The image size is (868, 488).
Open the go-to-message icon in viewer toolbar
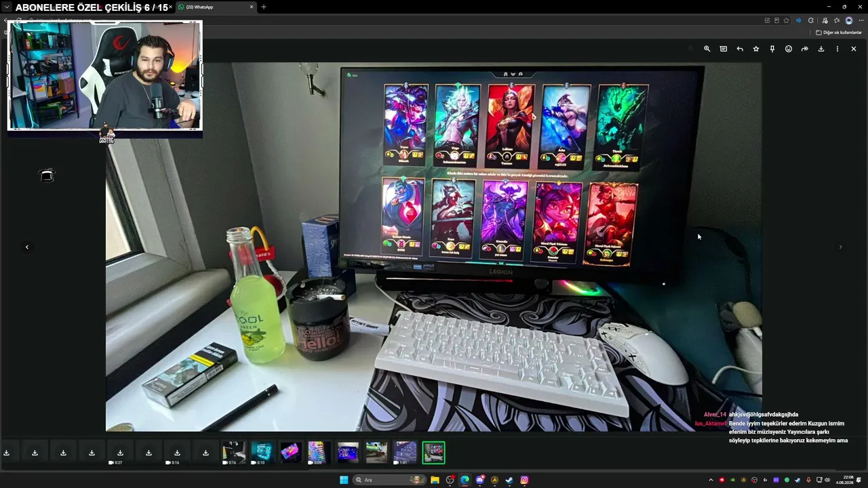tap(724, 49)
